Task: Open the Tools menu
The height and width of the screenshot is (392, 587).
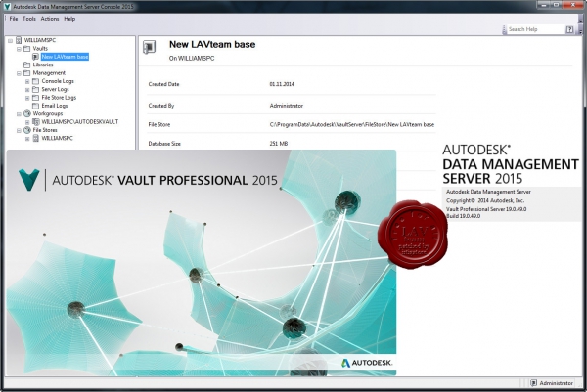Action: [29, 19]
